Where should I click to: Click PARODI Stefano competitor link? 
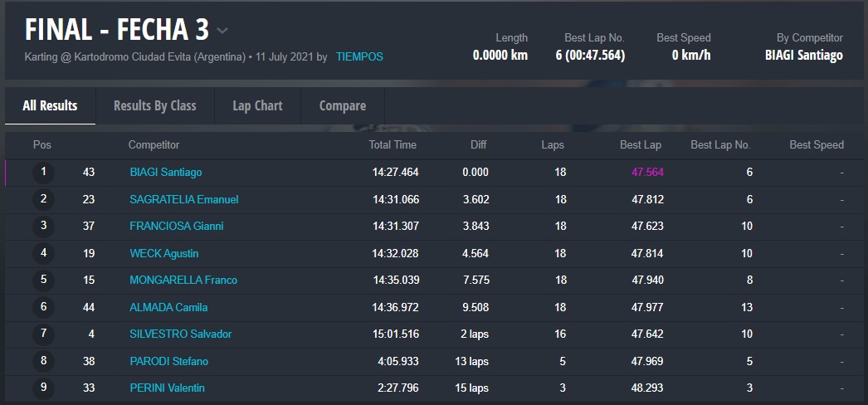coord(168,361)
